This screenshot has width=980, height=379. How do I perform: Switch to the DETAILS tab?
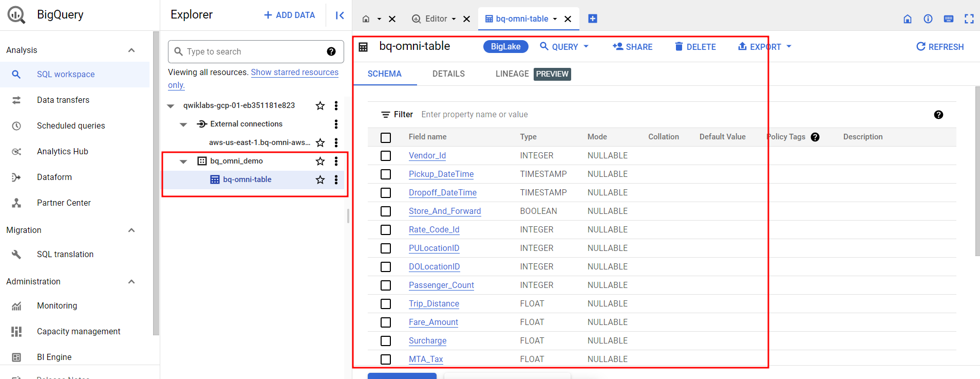point(448,74)
